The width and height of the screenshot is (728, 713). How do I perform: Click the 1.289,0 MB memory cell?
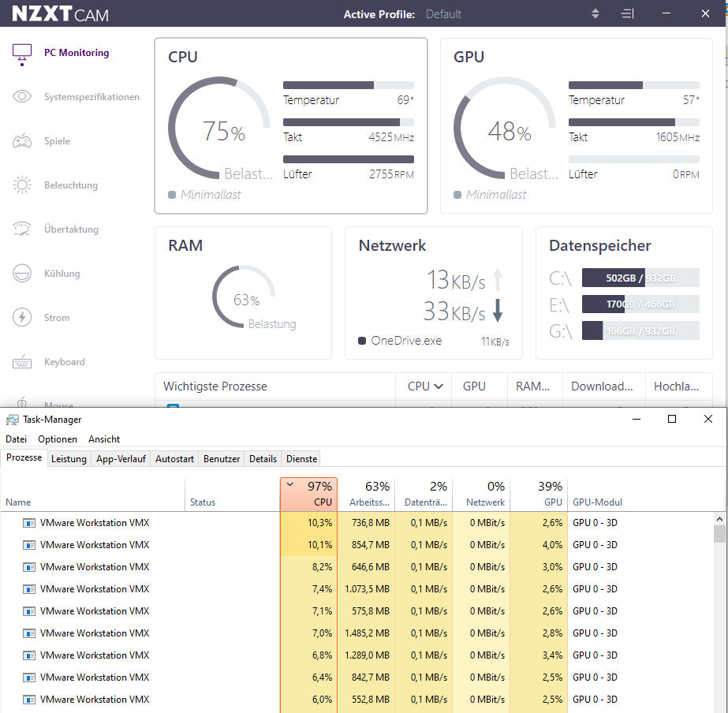[x=366, y=655]
